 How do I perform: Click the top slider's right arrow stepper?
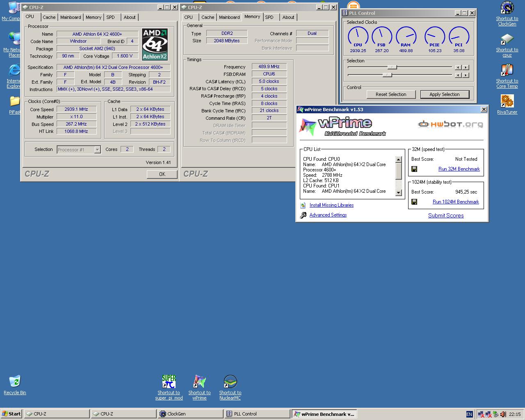tap(466, 67)
